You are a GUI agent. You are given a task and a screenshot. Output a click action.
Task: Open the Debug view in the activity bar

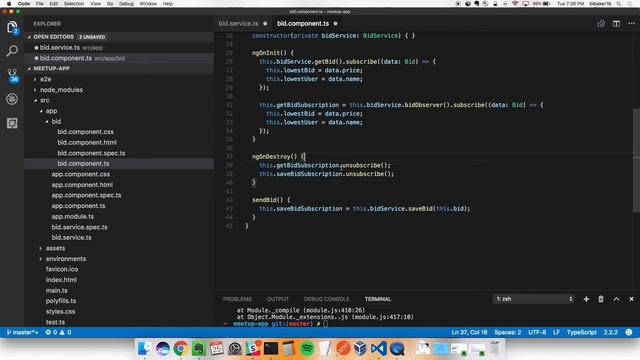(x=12, y=99)
